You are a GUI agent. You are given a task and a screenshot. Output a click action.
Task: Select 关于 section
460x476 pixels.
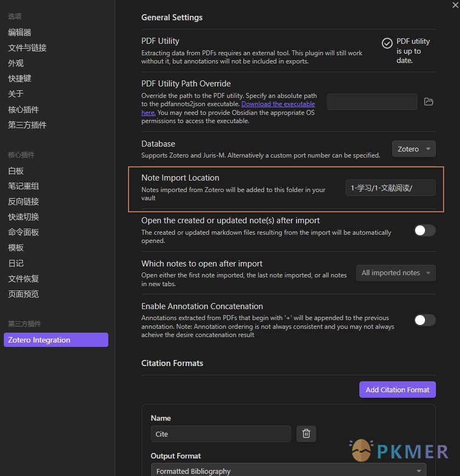point(16,94)
